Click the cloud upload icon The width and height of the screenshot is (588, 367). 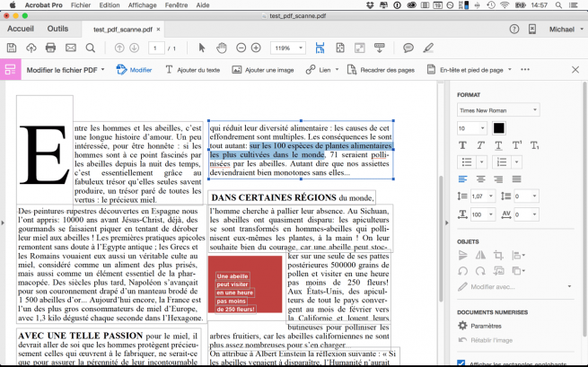click(31, 48)
